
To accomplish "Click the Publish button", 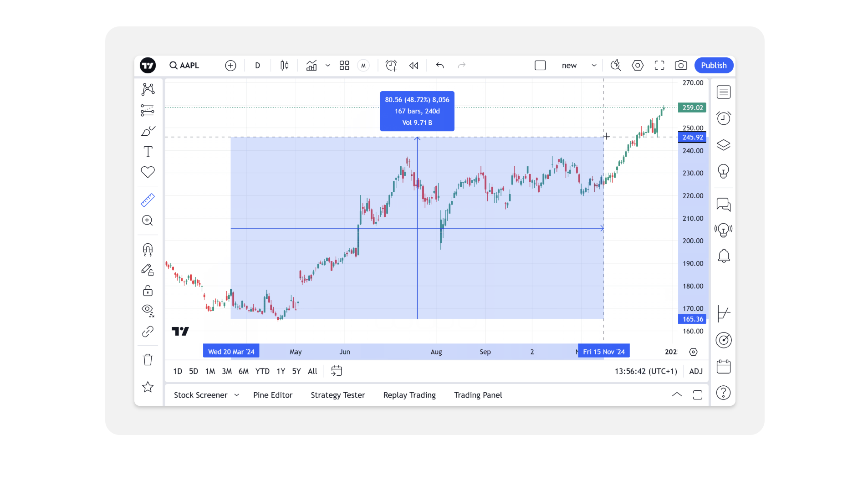I will (x=713, y=65).
